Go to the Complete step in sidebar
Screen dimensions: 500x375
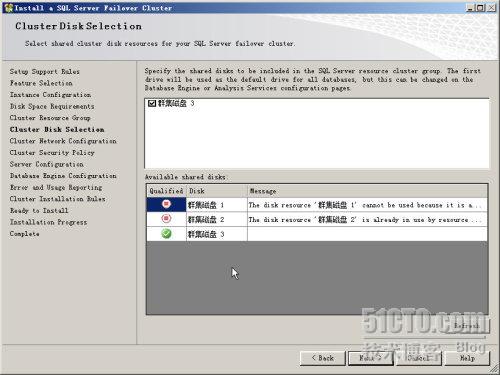pyautogui.click(x=24, y=234)
